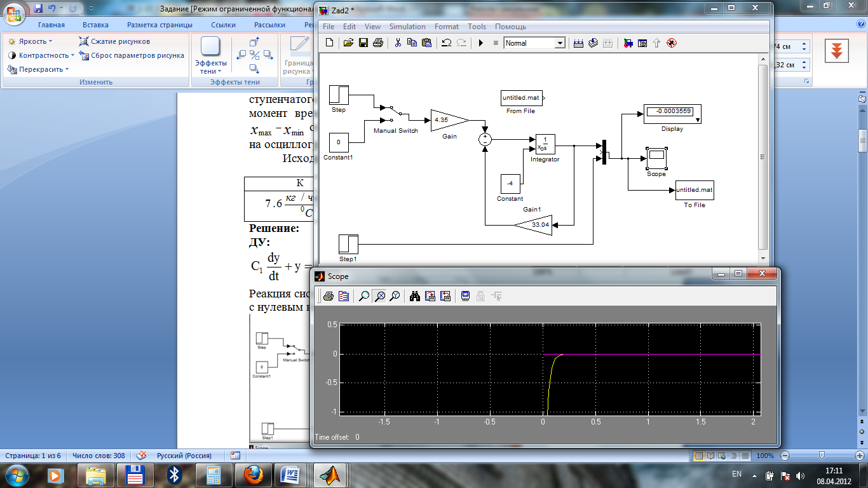Open model file via folder icon

click(x=348, y=43)
